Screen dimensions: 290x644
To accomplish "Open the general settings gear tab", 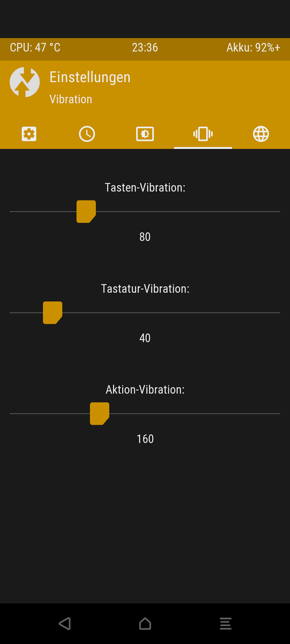I will 29,134.
